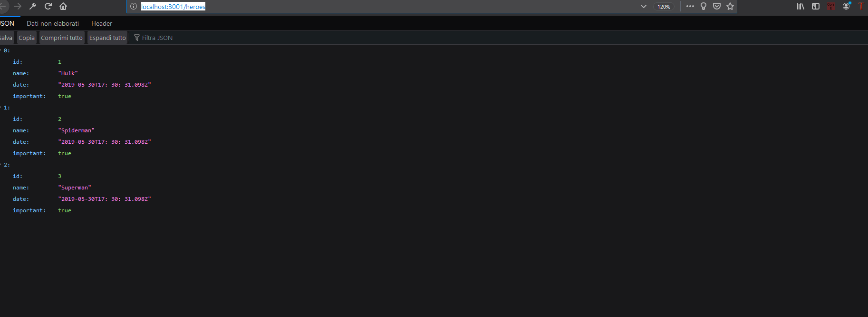Switch to the Header tab
This screenshot has width=868, height=317.
coord(102,23)
